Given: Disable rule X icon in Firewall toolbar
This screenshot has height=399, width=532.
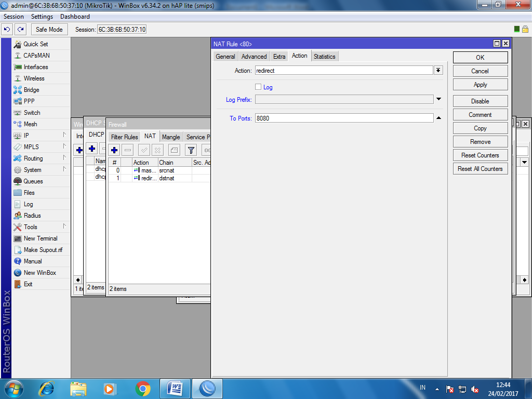Looking at the screenshot, I should [158, 150].
